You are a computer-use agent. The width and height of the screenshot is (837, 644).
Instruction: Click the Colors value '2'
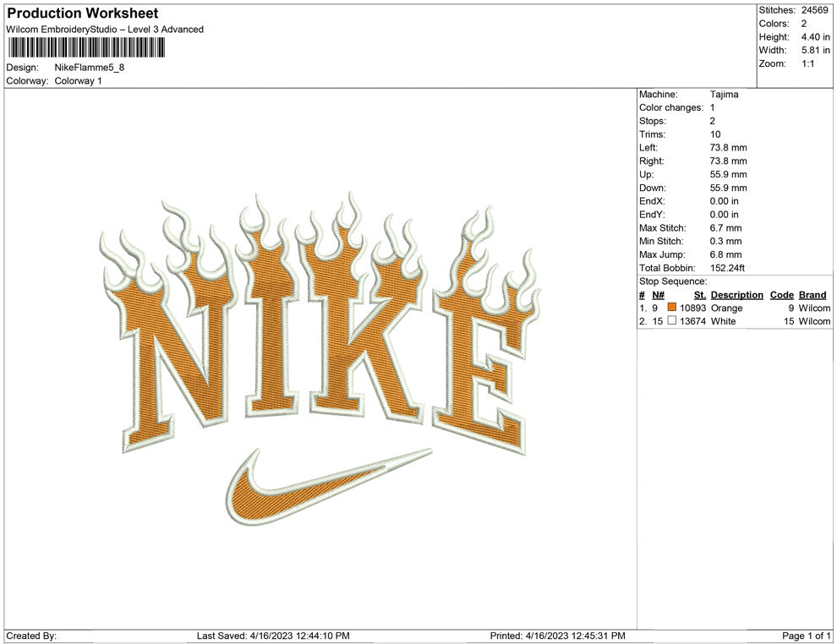[x=804, y=24]
